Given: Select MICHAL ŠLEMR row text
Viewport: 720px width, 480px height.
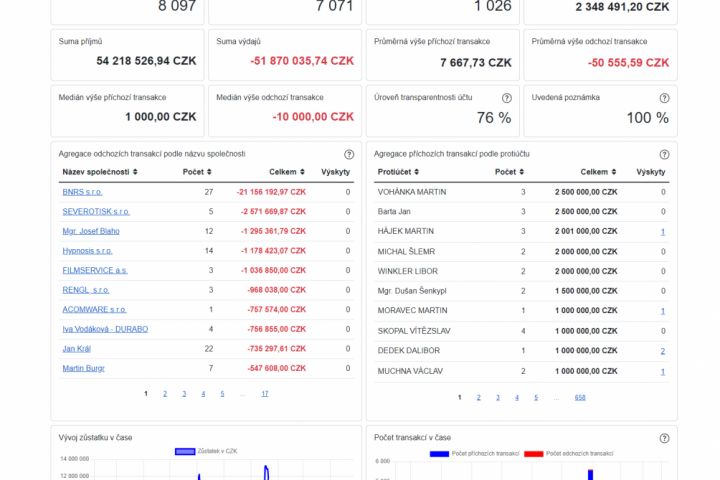Looking at the screenshot, I should [x=406, y=252].
